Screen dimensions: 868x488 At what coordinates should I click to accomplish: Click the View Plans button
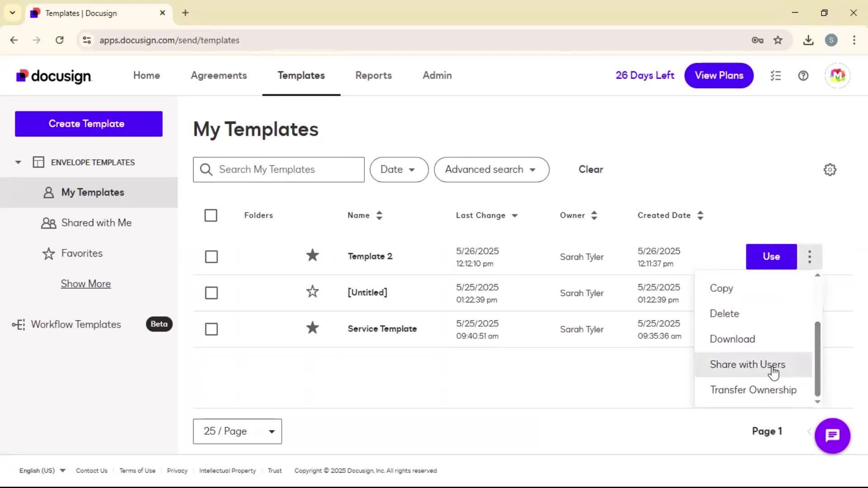point(719,75)
